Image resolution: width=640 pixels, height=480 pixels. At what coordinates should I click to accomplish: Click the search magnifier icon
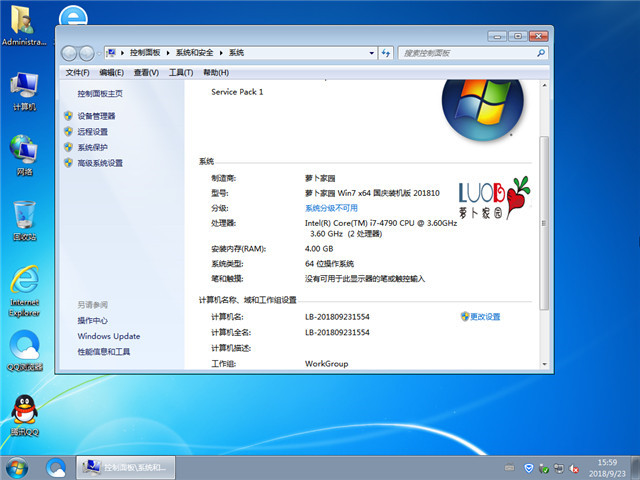pyautogui.click(x=541, y=53)
